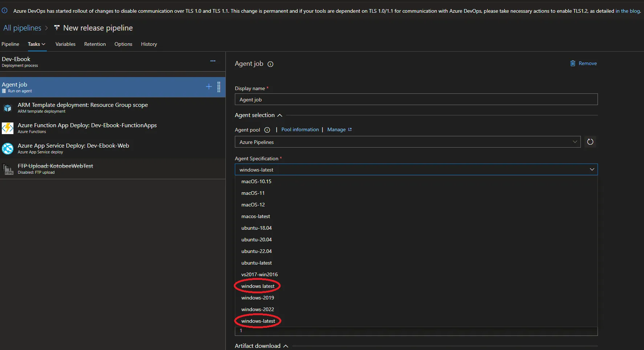Click the info icon in the TLS notification banner
Viewport: 644px width, 350px height.
point(5,11)
